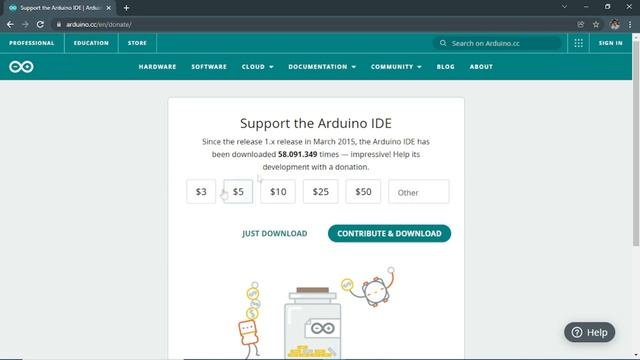
Task: Click Sign In
Action: tap(611, 43)
